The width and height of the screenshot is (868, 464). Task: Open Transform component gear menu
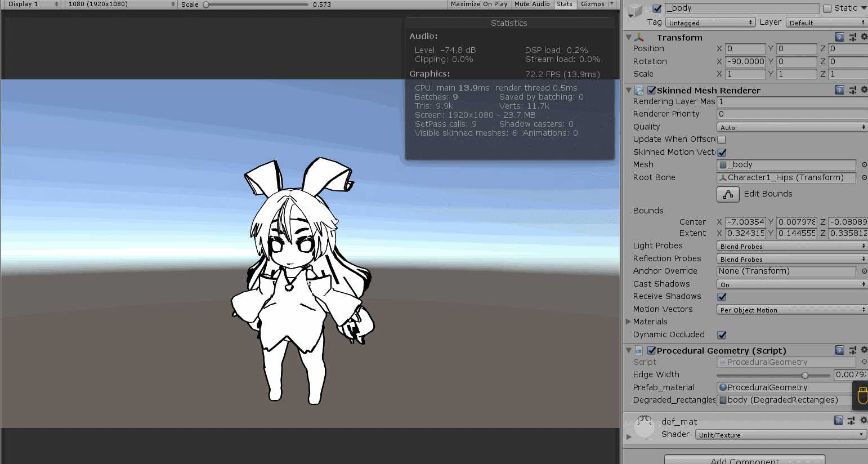pos(864,37)
